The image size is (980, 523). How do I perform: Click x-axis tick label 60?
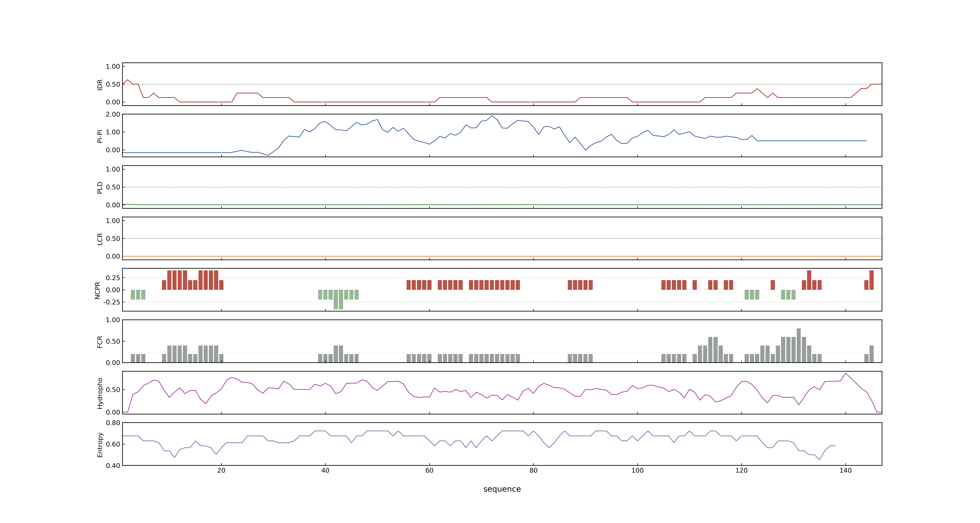(429, 470)
